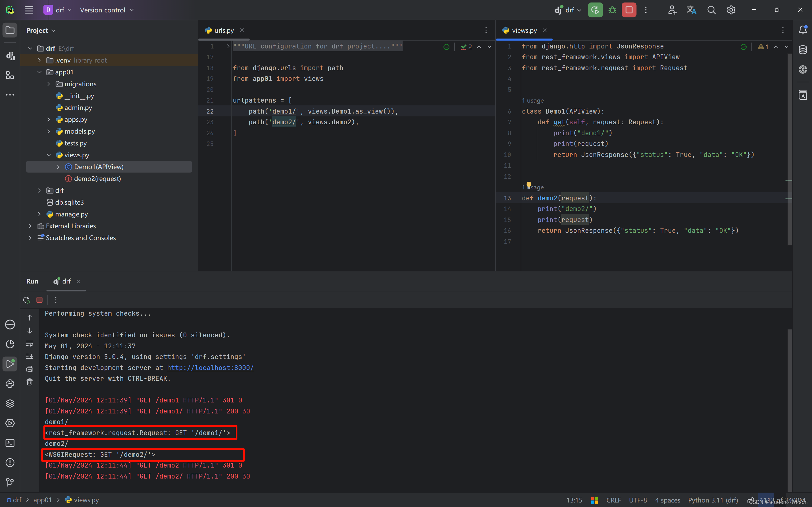Open views.py tab options menu
Screen dimensions: 812x507
coord(783,30)
